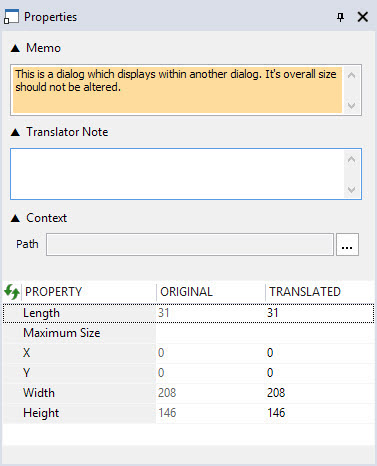Click the green refresh arrows icon
Image resolution: width=377 pixels, height=466 pixels.
click(x=12, y=292)
